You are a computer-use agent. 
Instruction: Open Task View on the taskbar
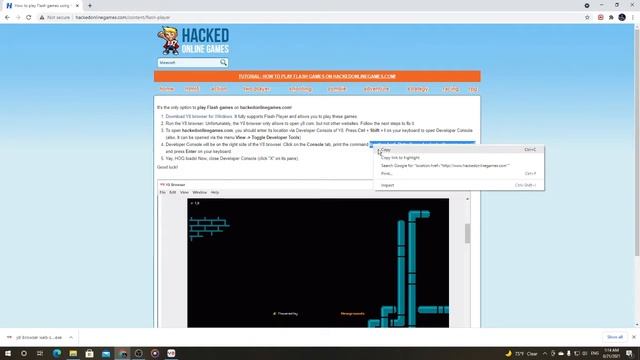[x=40, y=353]
